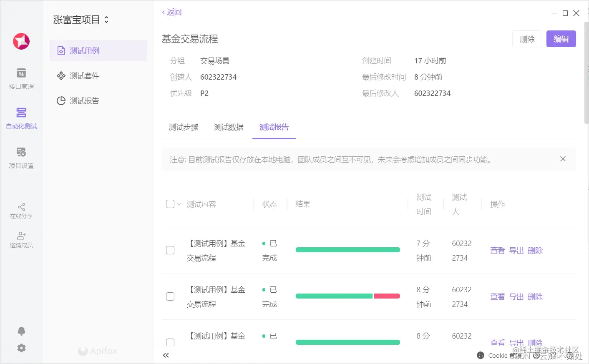
Task: Minimize the Apifox window
Action: (x=554, y=13)
